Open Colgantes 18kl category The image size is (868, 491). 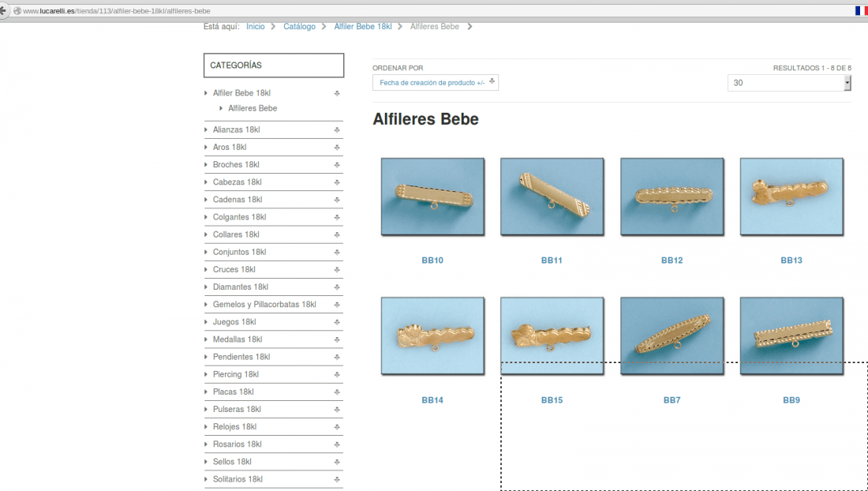[239, 217]
